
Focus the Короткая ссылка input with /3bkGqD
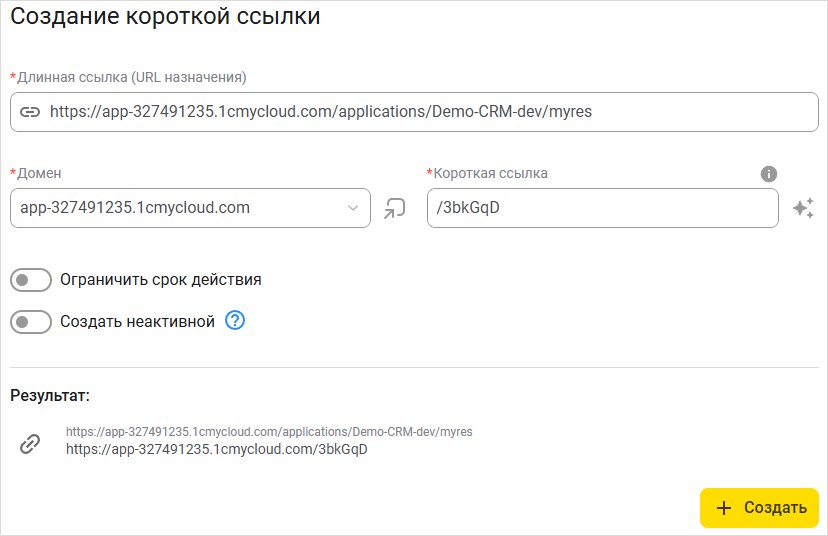coord(603,208)
